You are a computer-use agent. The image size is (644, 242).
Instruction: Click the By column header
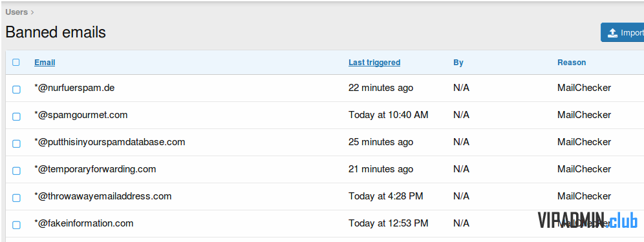point(458,63)
